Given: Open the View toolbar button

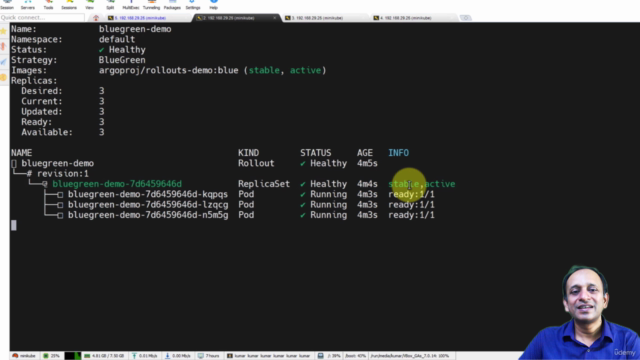Looking at the screenshot, I should 89,5.
